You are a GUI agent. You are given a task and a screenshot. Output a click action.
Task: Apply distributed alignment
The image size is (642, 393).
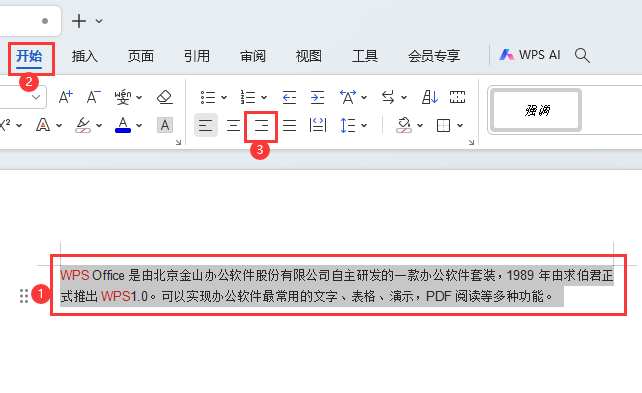(x=318, y=125)
